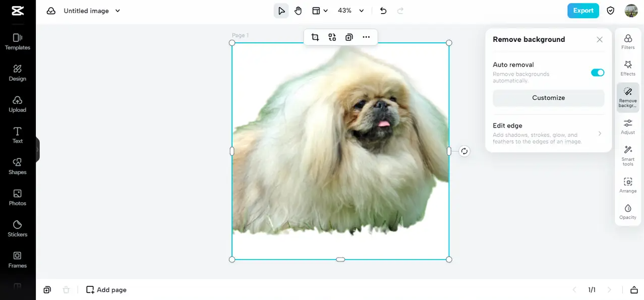Redo the last undone action
Image resolution: width=644 pixels, height=300 pixels.
[400, 11]
